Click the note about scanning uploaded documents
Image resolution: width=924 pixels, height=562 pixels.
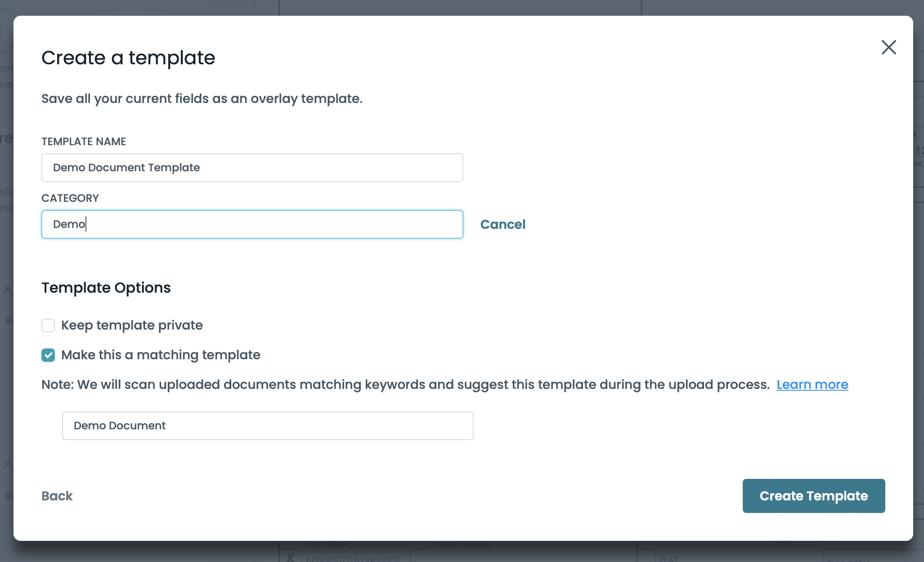coord(405,385)
